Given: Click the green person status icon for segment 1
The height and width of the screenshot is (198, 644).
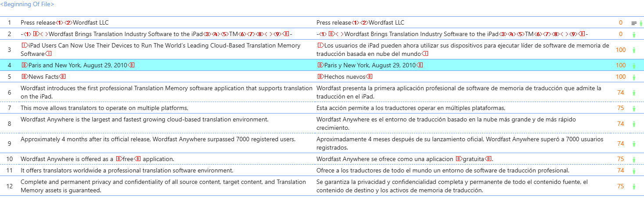Looking at the screenshot, I should click(x=641, y=23).
